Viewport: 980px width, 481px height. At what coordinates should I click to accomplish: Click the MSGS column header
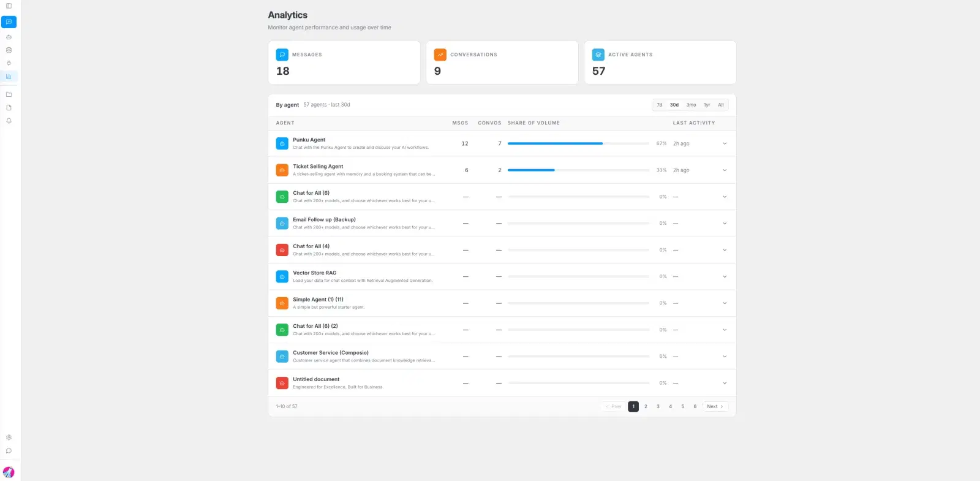pyautogui.click(x=460, y=123)
